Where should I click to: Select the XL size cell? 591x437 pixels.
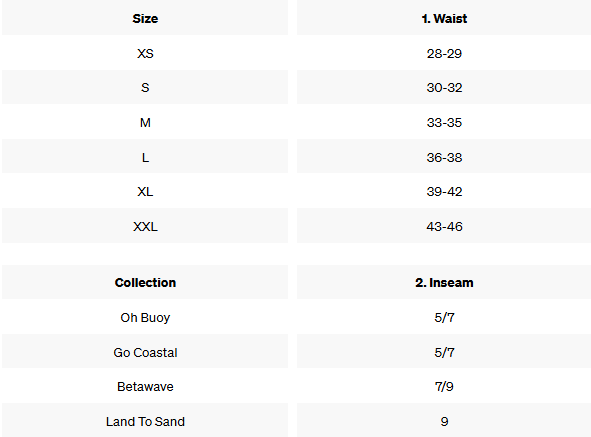145,192
